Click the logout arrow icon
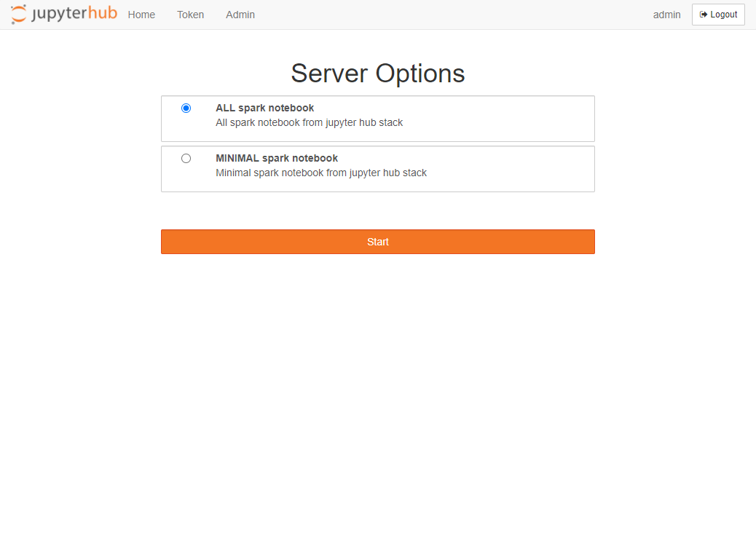 click(704, 15)
